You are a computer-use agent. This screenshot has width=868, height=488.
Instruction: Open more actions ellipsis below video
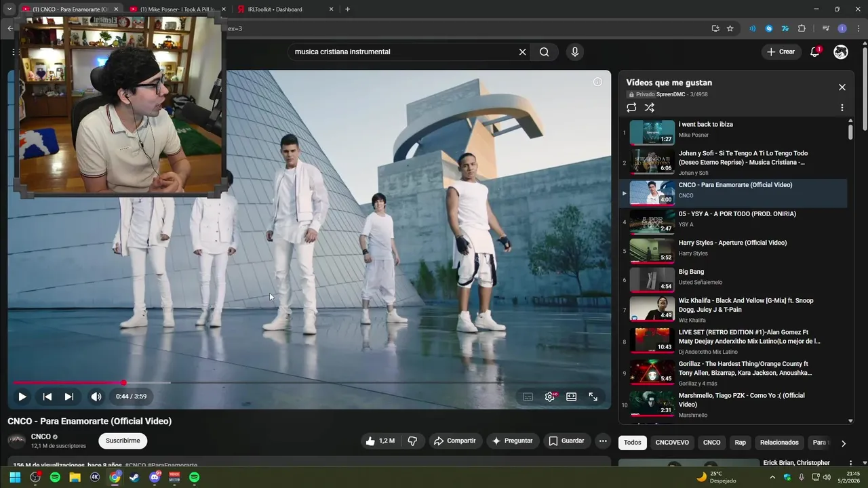[x=602, y=441]
